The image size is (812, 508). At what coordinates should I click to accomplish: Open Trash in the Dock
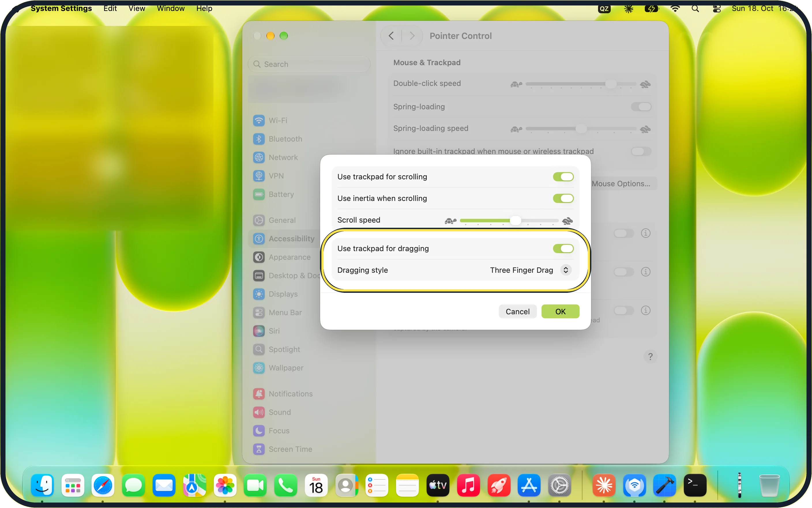(x=769, y=485)
